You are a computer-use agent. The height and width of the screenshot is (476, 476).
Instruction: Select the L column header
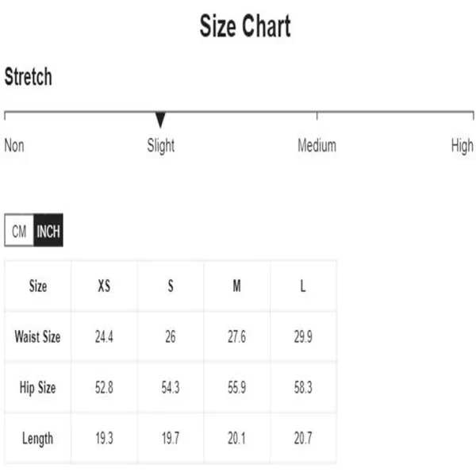[x=303, y=286]
